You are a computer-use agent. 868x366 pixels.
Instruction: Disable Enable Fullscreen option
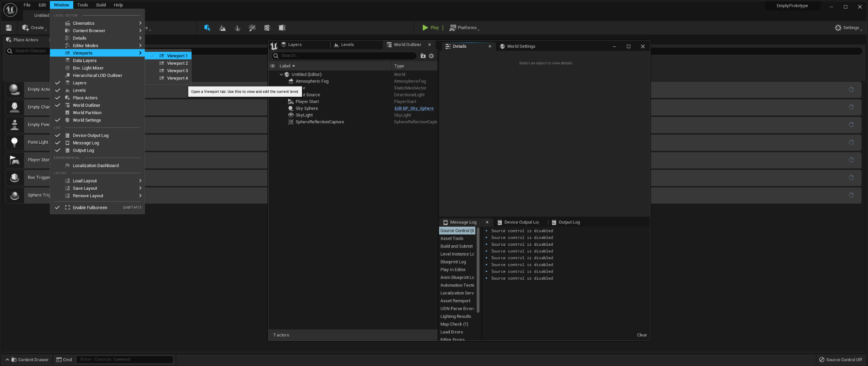[97, 208]
